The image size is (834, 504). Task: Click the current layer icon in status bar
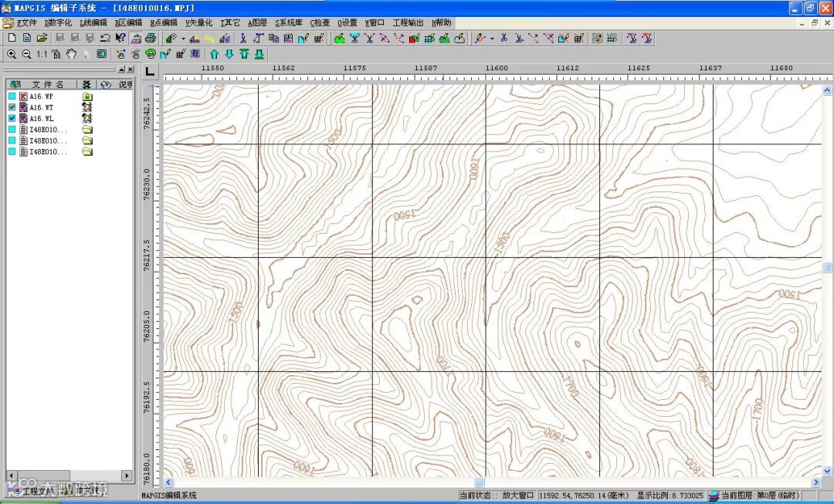(714, 496)
